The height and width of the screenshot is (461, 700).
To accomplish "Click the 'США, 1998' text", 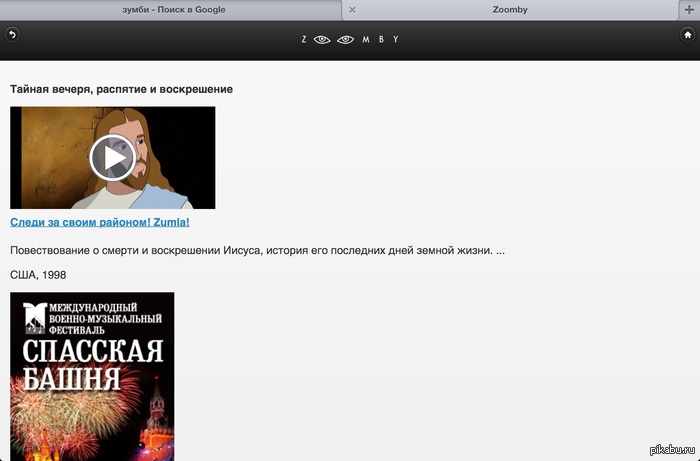I will [x=38, y=274].
